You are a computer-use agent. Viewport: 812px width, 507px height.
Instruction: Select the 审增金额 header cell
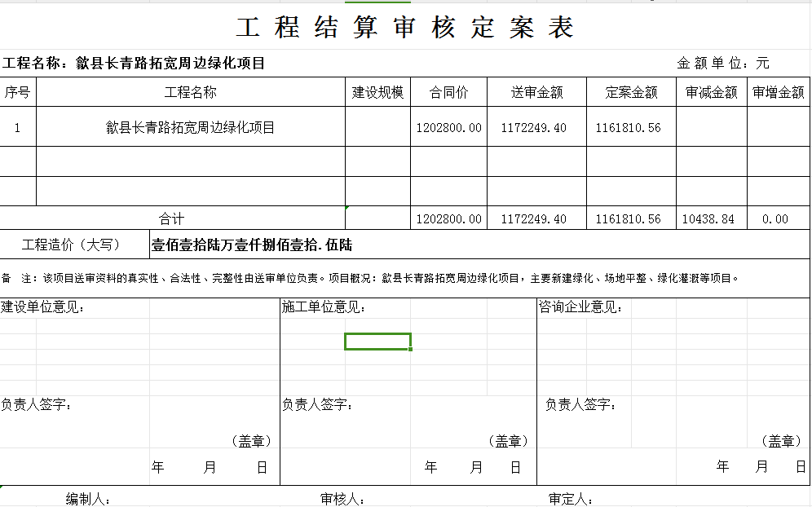(778, 92)
